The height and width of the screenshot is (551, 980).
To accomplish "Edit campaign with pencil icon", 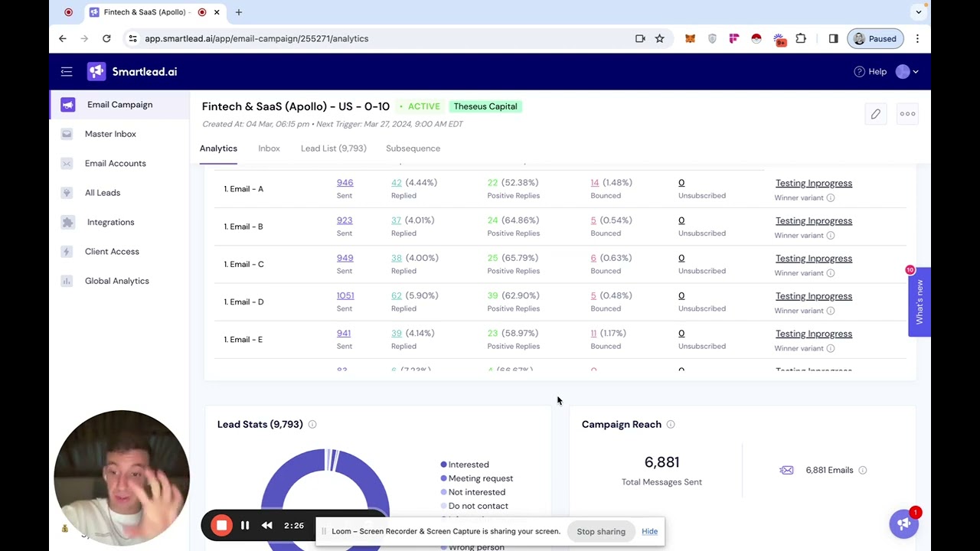I will point(875,114).
